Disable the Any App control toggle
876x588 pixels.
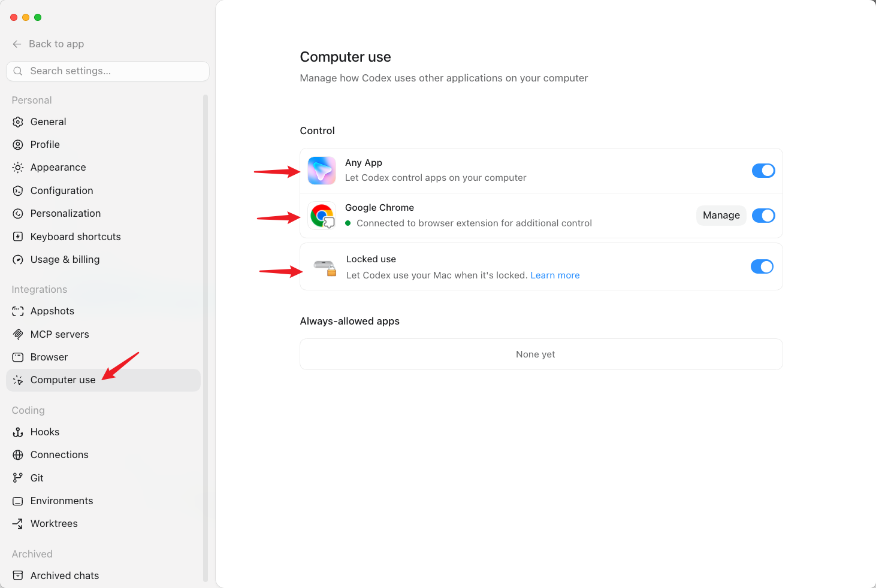pyautogui.click(x=763, y=171)
